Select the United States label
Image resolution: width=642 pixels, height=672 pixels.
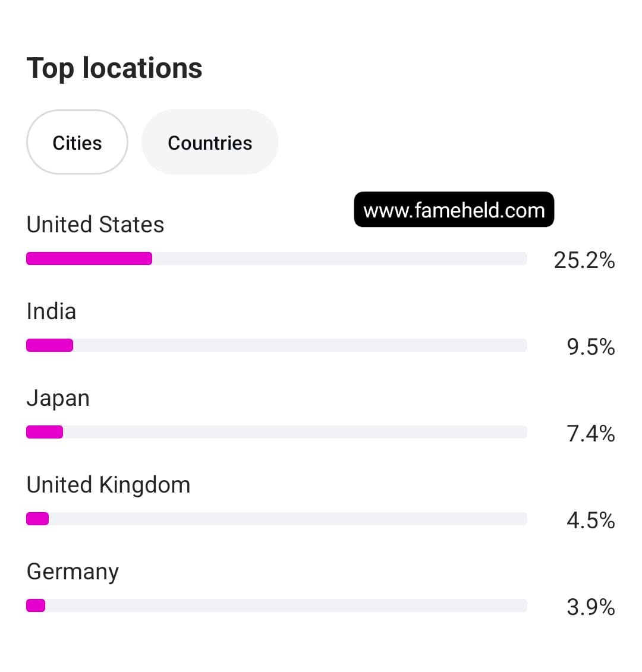click(95, 225)
